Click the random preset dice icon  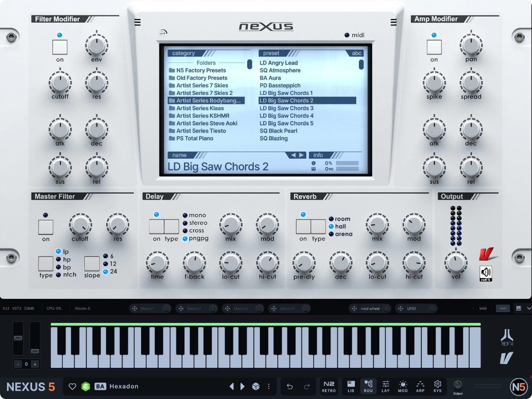click(x=256, y=386)
